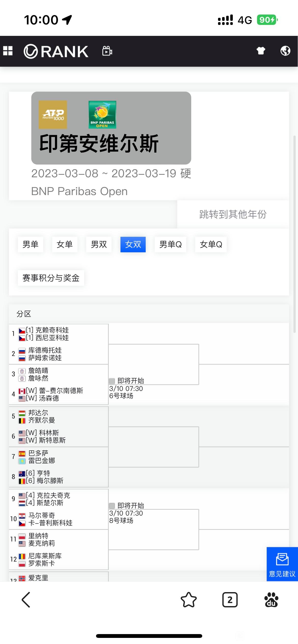
Task: Switch to the 男单 tab
Action: 30,244
